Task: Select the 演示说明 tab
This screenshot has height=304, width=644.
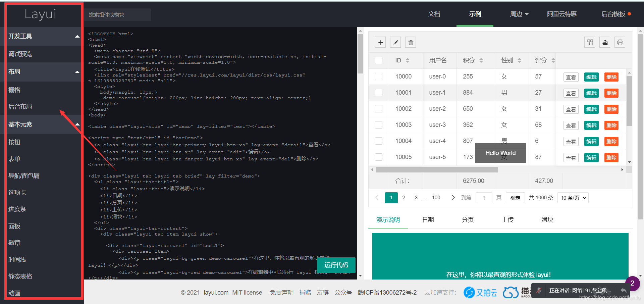Action: (x=388, y=220)
